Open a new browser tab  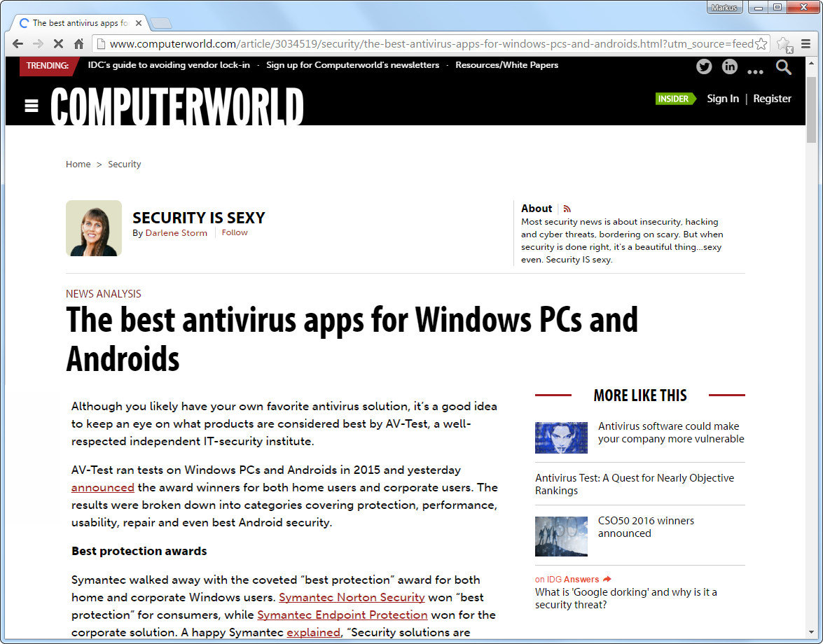[x=160, y=24]
